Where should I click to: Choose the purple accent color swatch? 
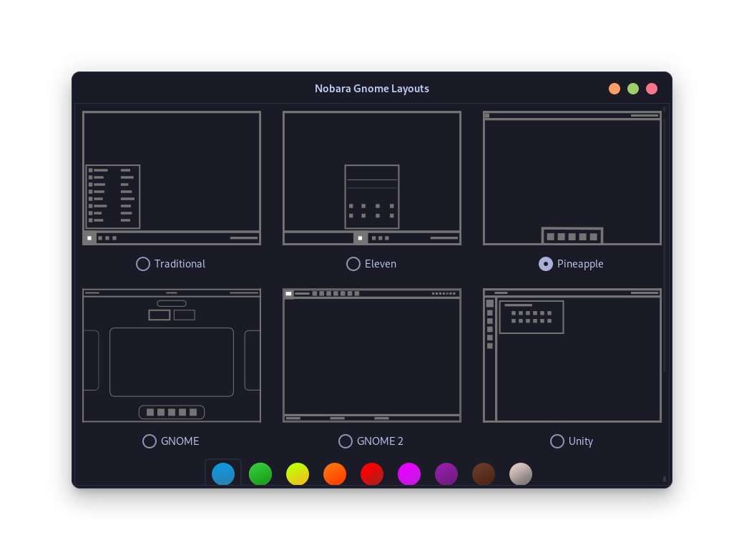point(446,473)
